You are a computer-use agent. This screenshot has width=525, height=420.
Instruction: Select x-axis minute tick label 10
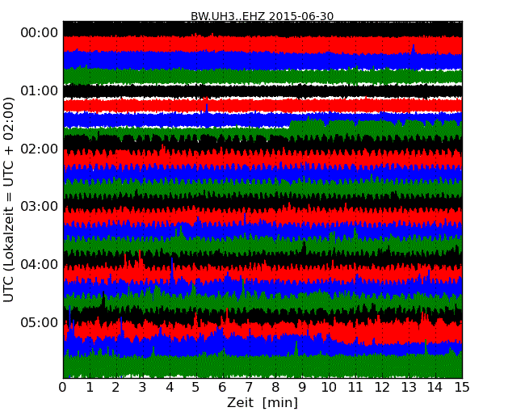tap(329, 387)
